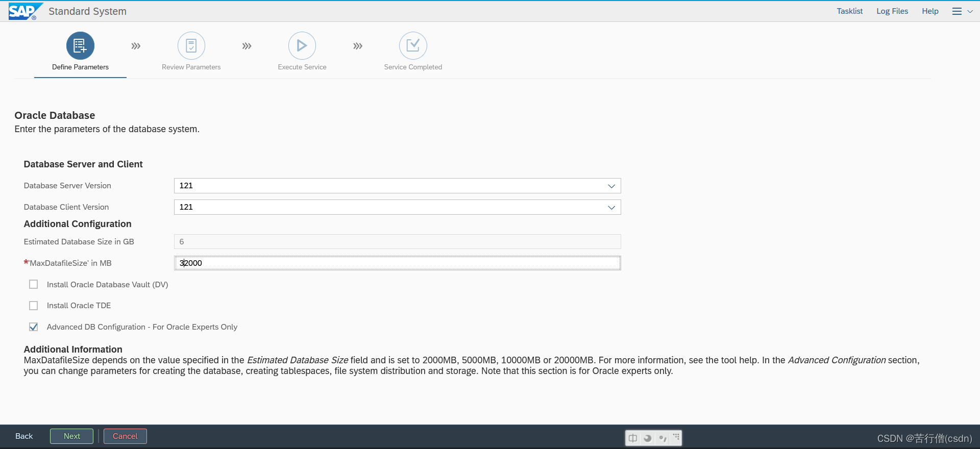Click the Standard System title text
The width and height of the screenshot is (980, 449).
(87, 11)
